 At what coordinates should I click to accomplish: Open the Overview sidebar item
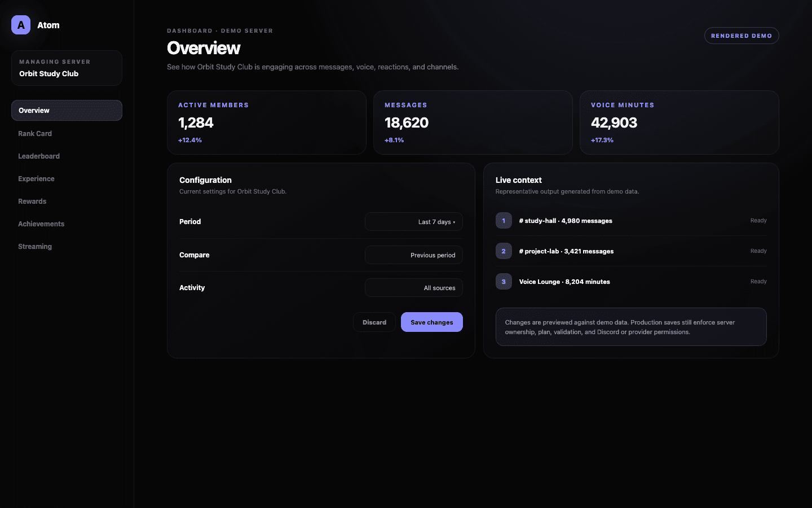point(67,110)
